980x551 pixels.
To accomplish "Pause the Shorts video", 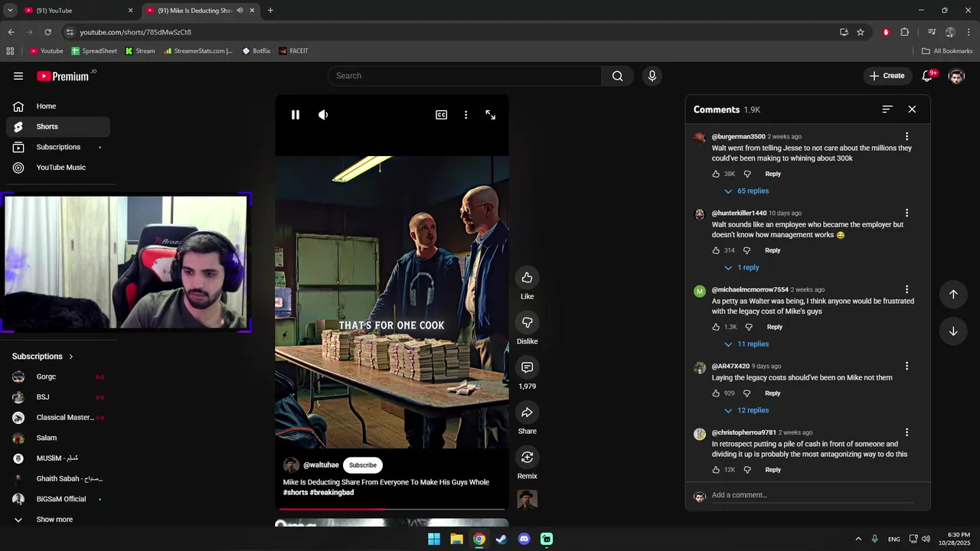I will click(296, 115).
